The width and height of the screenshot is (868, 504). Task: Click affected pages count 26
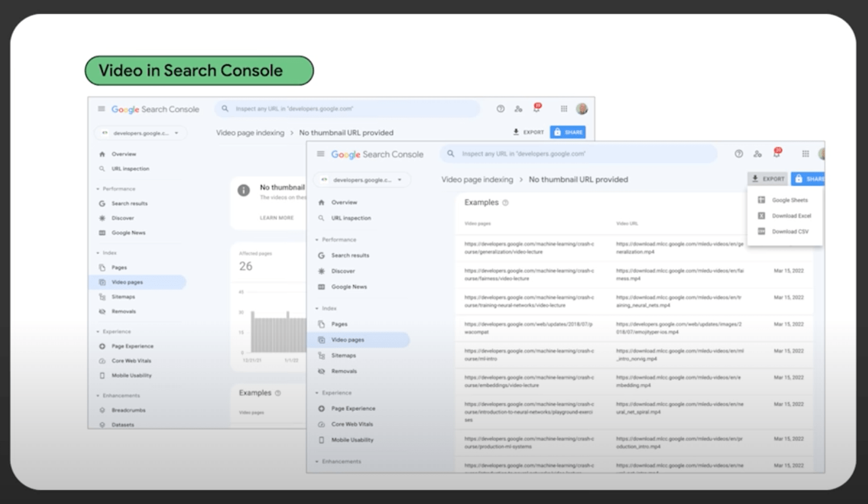coord(246,266)
